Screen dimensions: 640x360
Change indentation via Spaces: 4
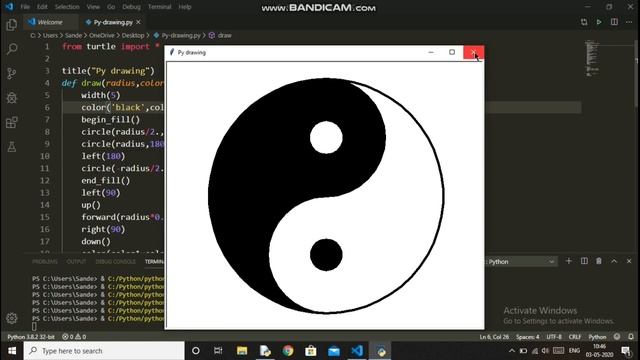pos(528,337)
